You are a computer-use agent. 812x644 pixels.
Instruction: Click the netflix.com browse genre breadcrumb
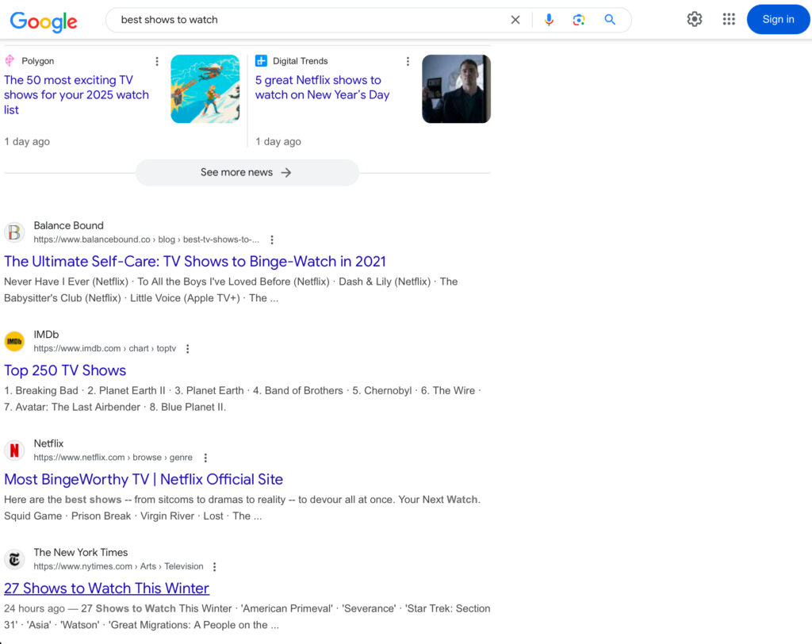click(x=113, y=458)
